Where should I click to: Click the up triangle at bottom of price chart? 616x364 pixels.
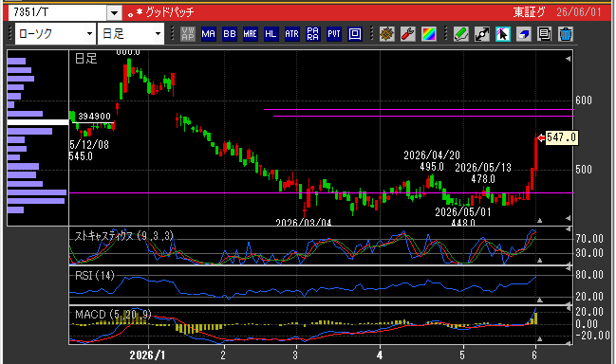(x=540, y=221)
